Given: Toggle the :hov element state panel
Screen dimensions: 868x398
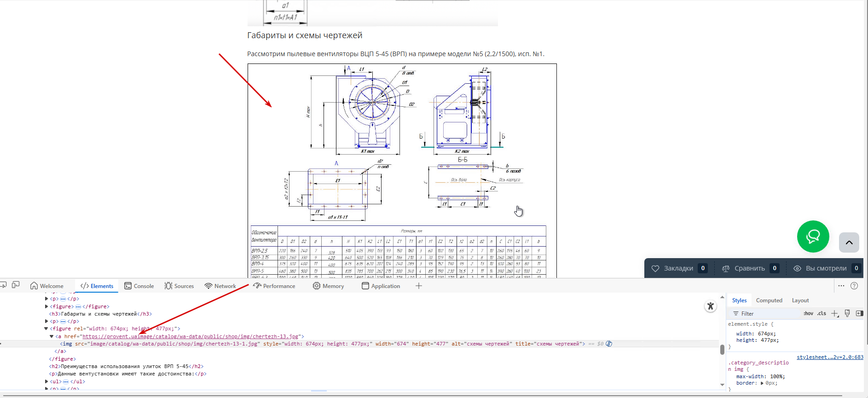Looking at the screenshot, I should click(x=808, y=313).
